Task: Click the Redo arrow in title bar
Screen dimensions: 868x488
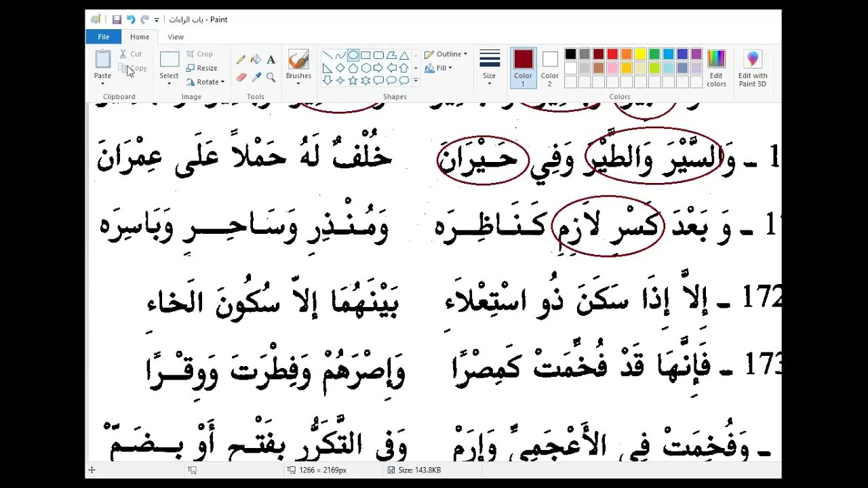Action: click(144, 20)
